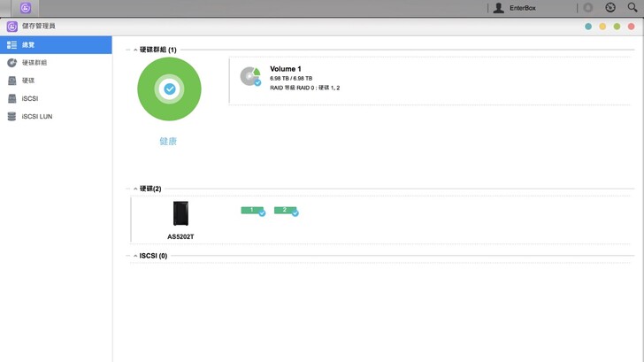
Task: Click the overview list icon in sidebar
Action: (x=11, y=45)
